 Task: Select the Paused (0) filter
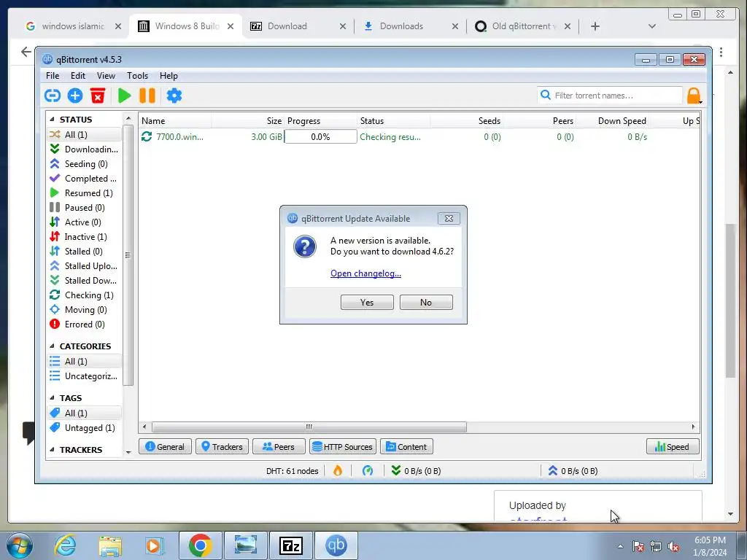click(x=84, y=208)
